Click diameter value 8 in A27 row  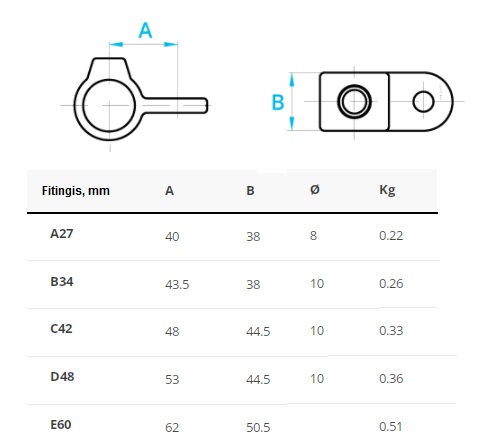point(313,236)
